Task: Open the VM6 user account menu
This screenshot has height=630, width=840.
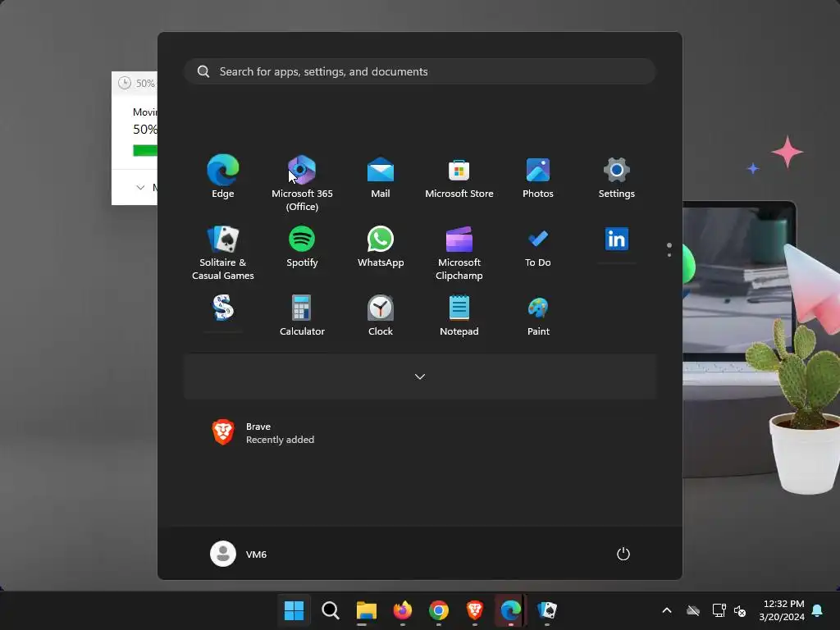Action: click(x=239, y=554)
